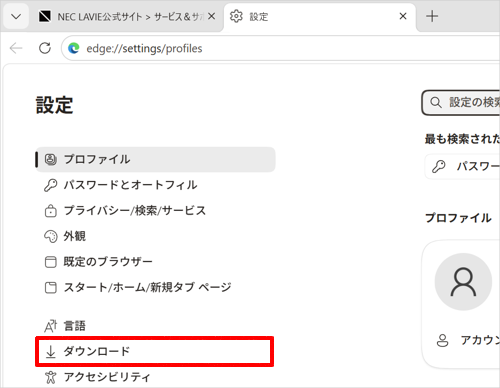Open プロファイル settings section
The image size is (500, 388).
point(155,159)
